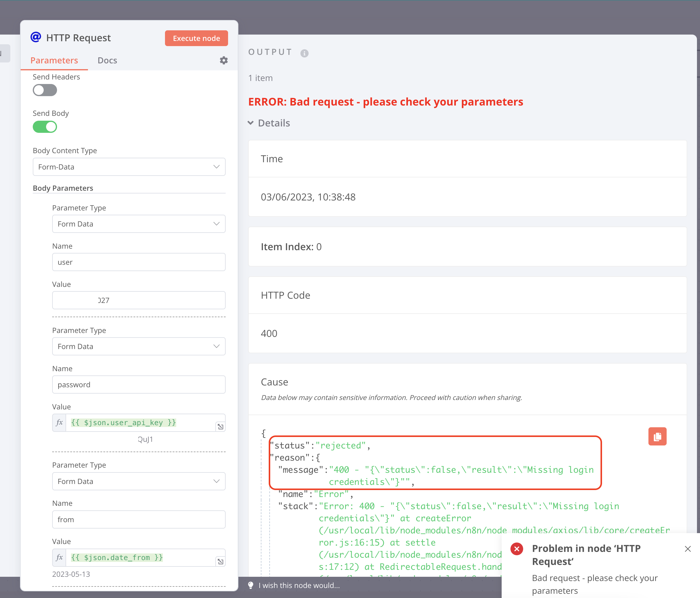Expand the date_from value expression editor
The width and height of the screenshot is (700, 598).
coord(220,562)
